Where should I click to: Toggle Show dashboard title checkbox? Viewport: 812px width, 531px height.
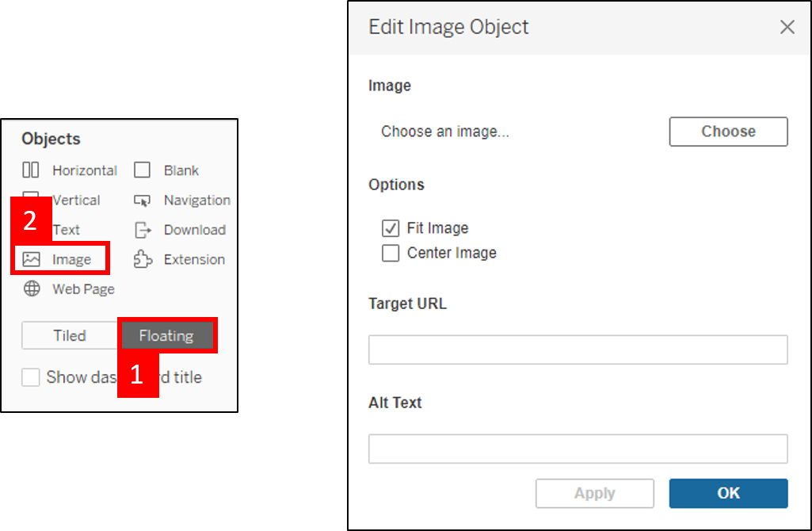pos(31,377)
